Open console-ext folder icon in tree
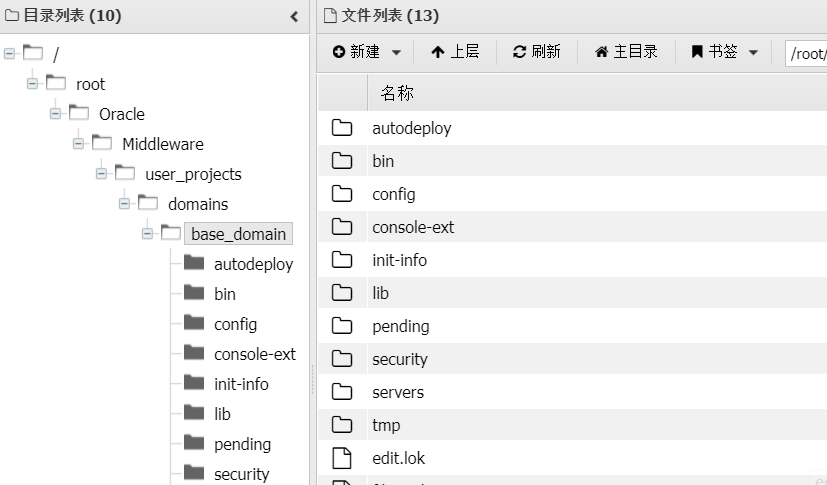The height and width of the screenshot is (485, 827). pos(194,353)
